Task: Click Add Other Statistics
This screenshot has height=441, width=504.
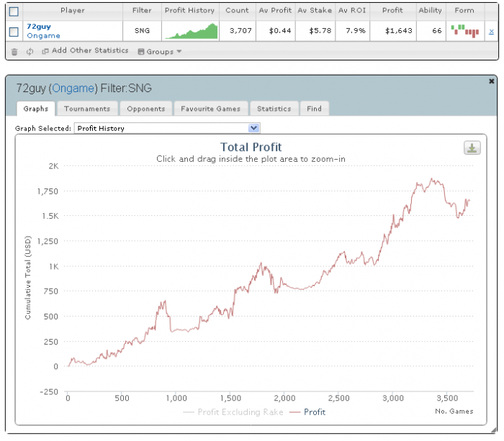Action: click(x=85, y=50)
